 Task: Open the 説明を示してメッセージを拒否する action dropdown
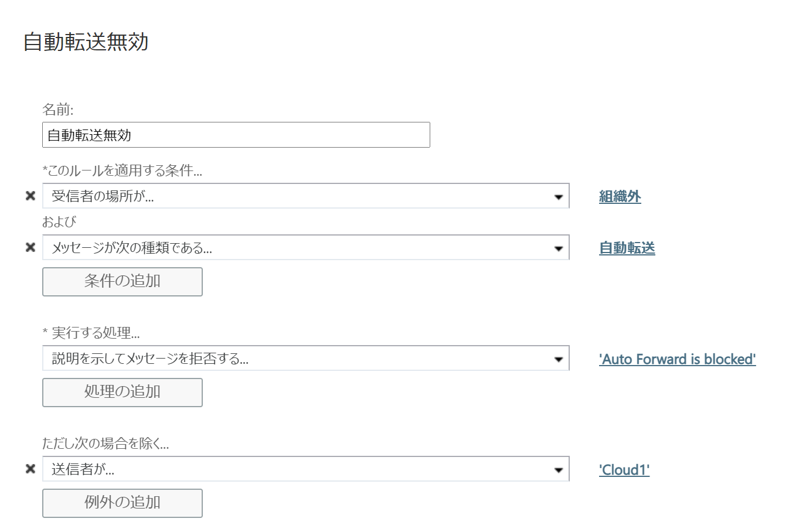pyautogui.click(x=305, y=358)
